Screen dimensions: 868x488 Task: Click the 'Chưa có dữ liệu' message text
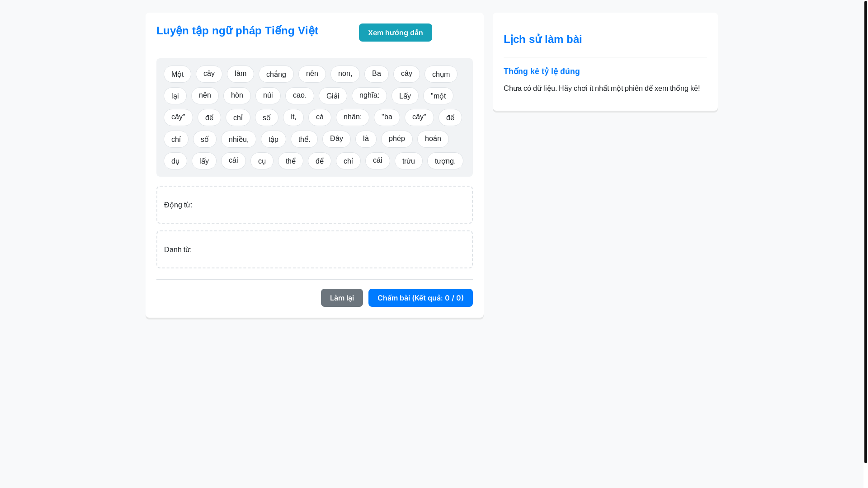(x=602, y=89)
